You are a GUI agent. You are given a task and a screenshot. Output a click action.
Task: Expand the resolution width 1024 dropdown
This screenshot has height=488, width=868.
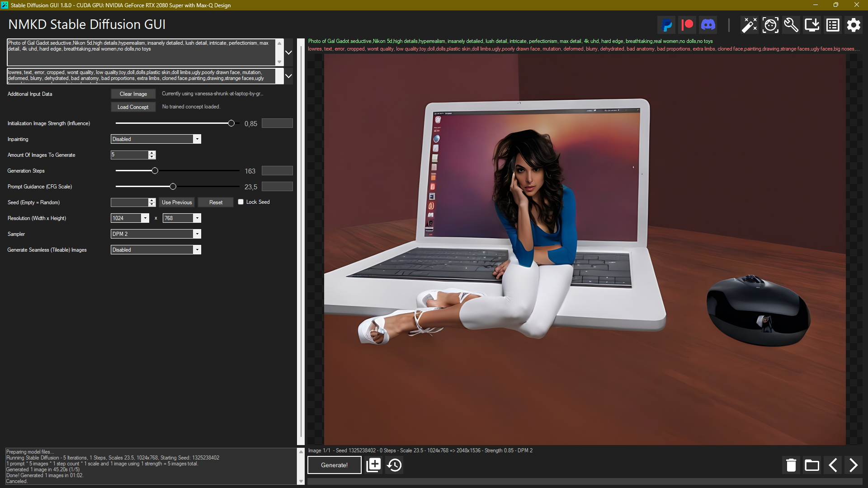145,218
